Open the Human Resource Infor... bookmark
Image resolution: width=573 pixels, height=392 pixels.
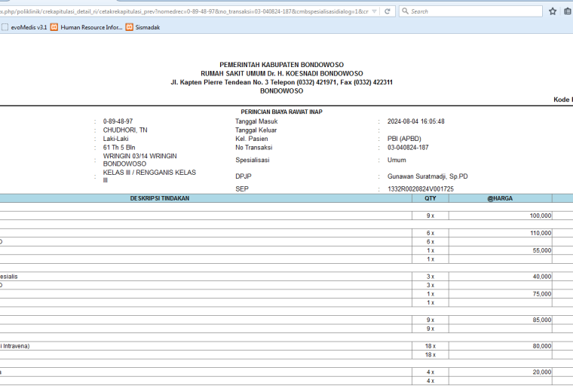point(91,27)
